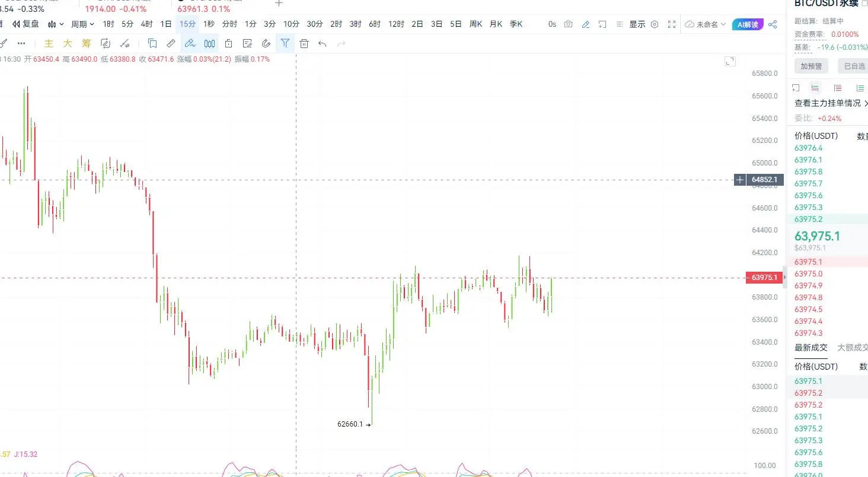Screen dimensions: 868x477
Task: Select combined buy-sell order book view
Action: pos(815,88)
